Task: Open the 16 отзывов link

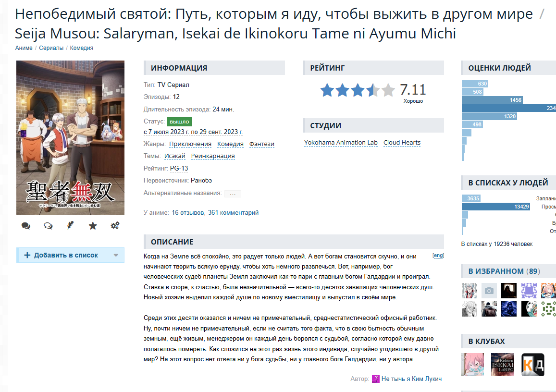Action: pos(187,213)
